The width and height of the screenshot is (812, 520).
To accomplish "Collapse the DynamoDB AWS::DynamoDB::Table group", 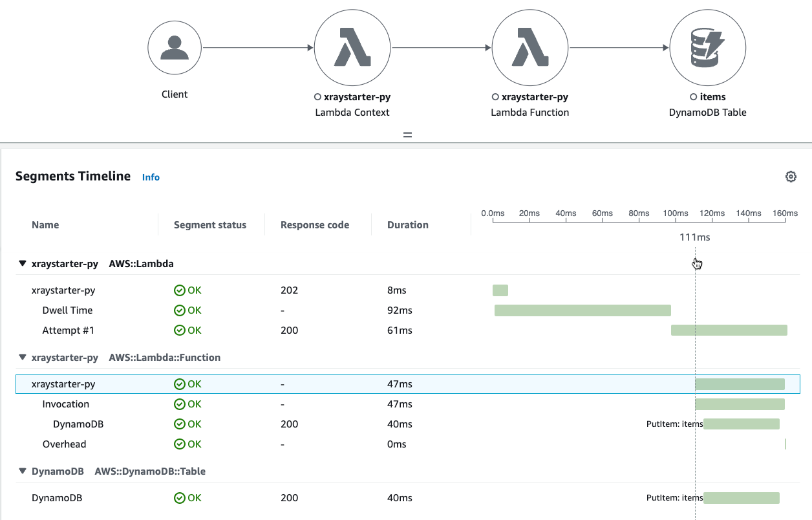I will tap(23, 471).
